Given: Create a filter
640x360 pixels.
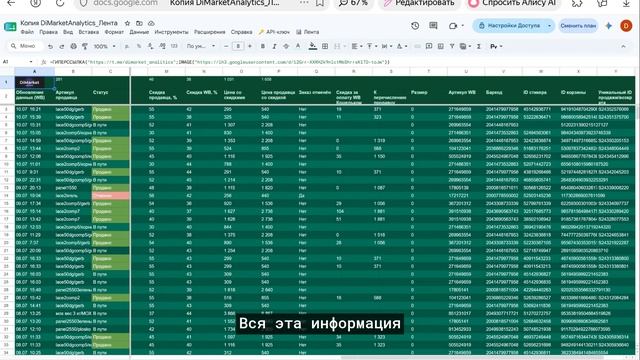Looking at the screenshot, I should coord(452,47).
